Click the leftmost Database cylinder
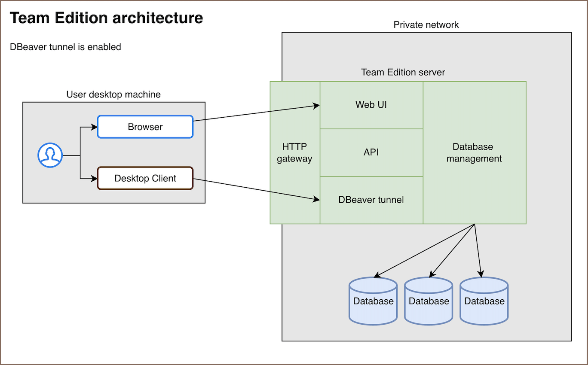 click(x=373, y=301)
